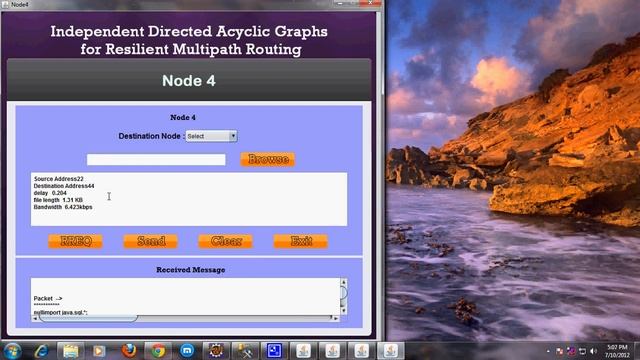Click the left arrow of Received Message horizontal scrollbar

[35, 318]
